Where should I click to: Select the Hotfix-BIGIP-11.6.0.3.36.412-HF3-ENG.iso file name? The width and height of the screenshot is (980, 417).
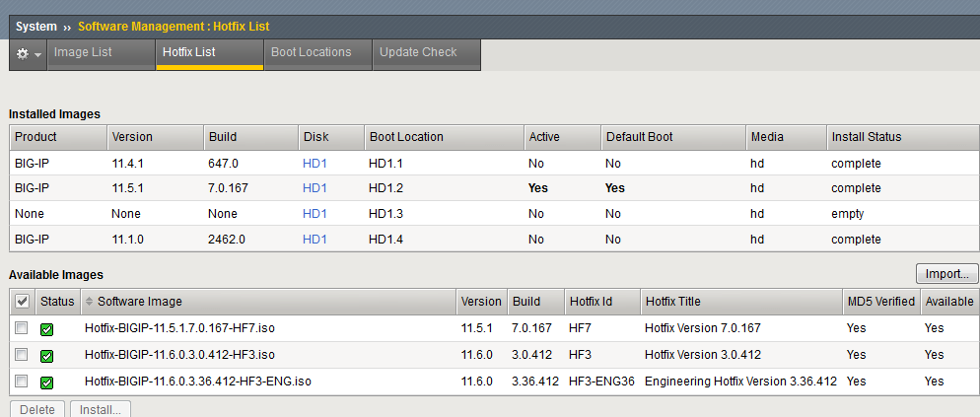coord(197,382)
